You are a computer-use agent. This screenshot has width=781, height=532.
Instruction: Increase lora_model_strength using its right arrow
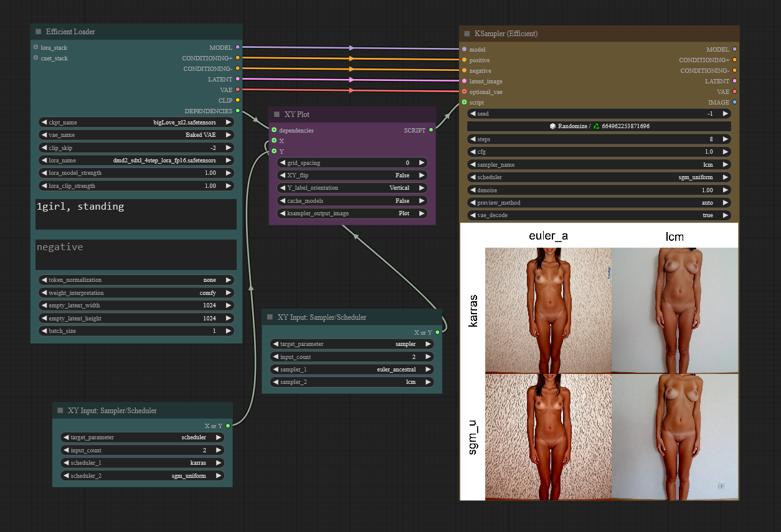point(229,173)
